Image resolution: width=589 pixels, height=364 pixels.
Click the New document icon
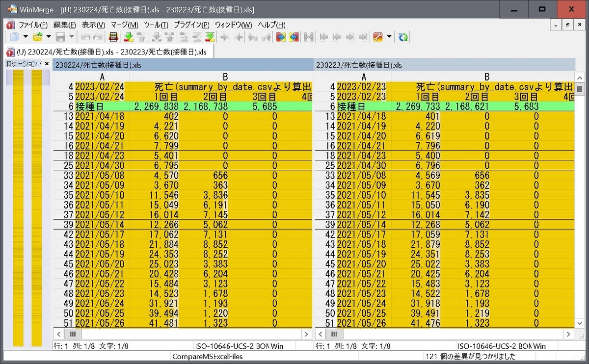click(x=15, y=37)
